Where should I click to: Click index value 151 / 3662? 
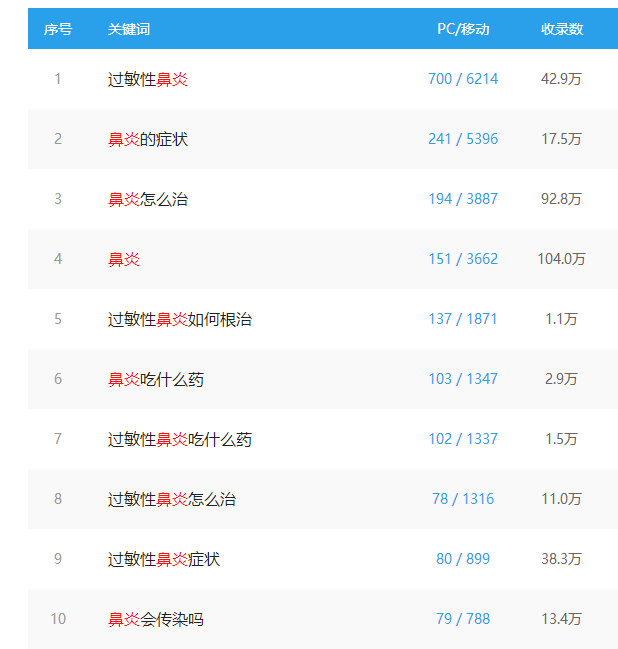(463, 259)
